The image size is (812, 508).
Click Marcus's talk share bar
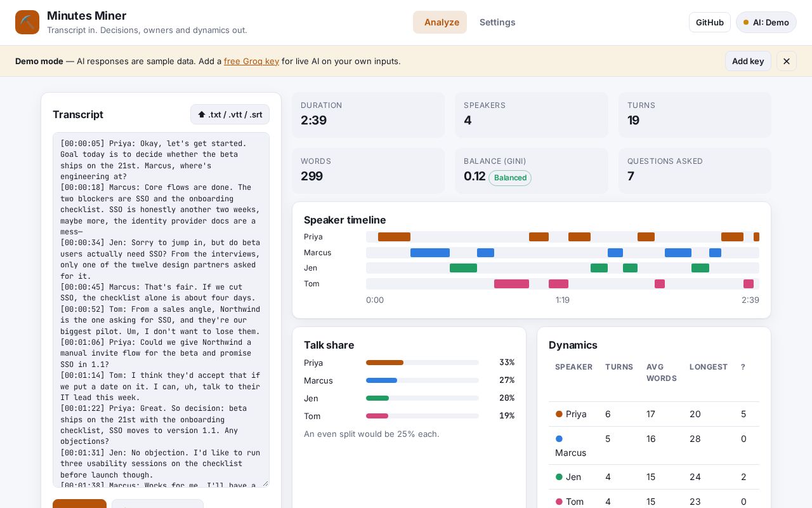tap(422, 380)
